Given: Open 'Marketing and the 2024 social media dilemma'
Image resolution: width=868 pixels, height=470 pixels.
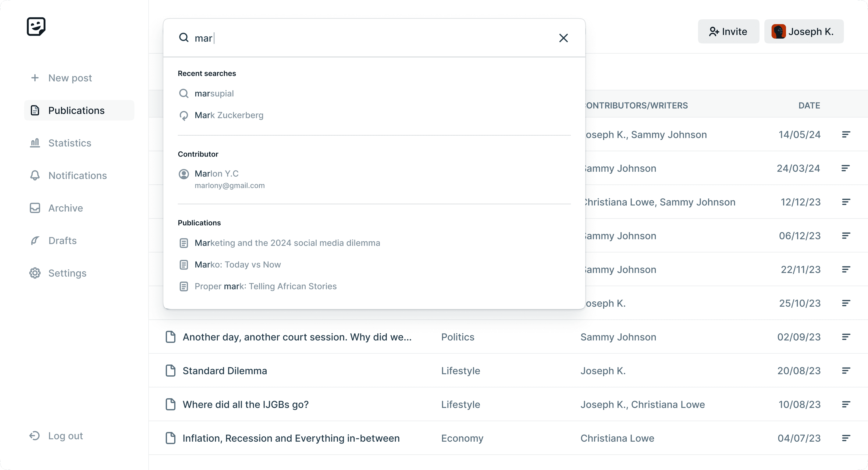Looking at the screenshot, I should 287,243.
